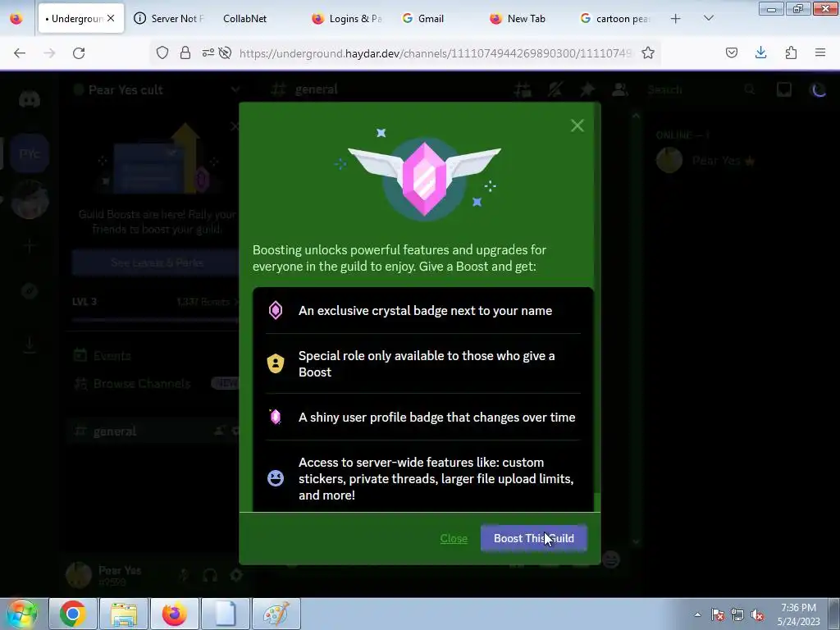This screenshot has height=630, width=840.
Task: Bookmark this page with the star icon
Action: (x=648, y=52)
